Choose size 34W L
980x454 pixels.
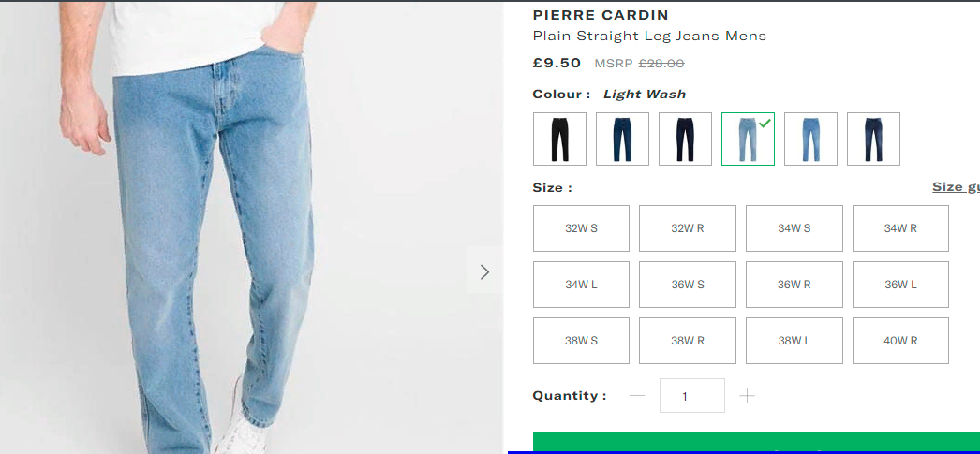point(581,285)
